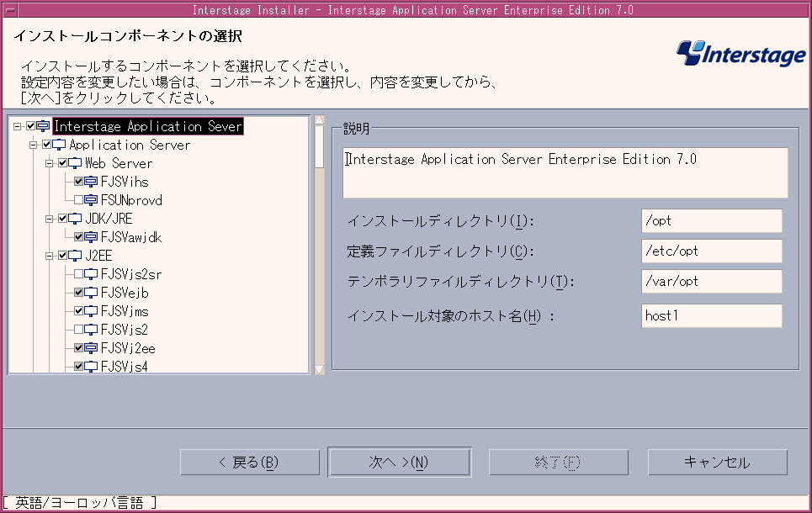Image resolution: width=812 pixels, height=513 pixels.
Task: Select the FJSVjms tree label
Action: click(125, 311)
